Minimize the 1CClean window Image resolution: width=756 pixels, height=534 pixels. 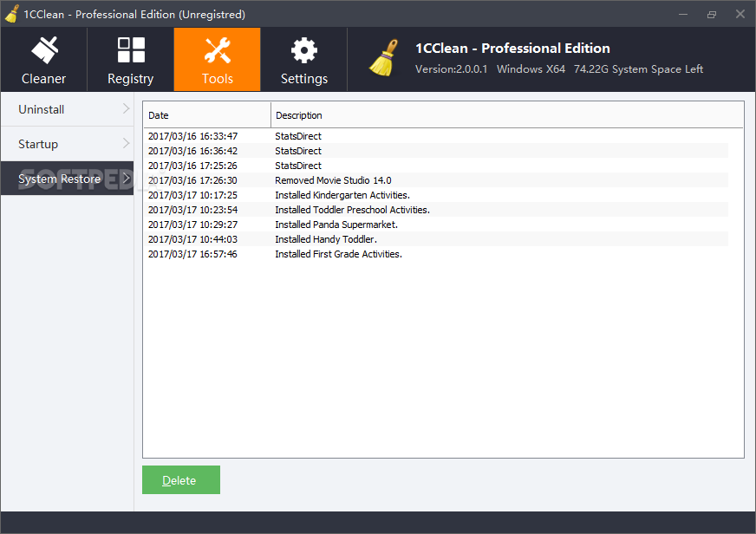(682, 14)
